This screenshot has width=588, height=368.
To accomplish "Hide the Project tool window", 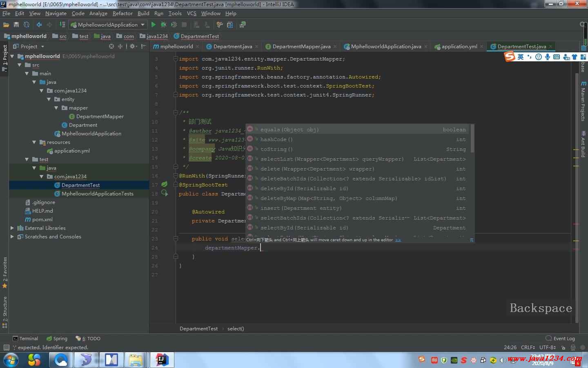I will [143, 47].
